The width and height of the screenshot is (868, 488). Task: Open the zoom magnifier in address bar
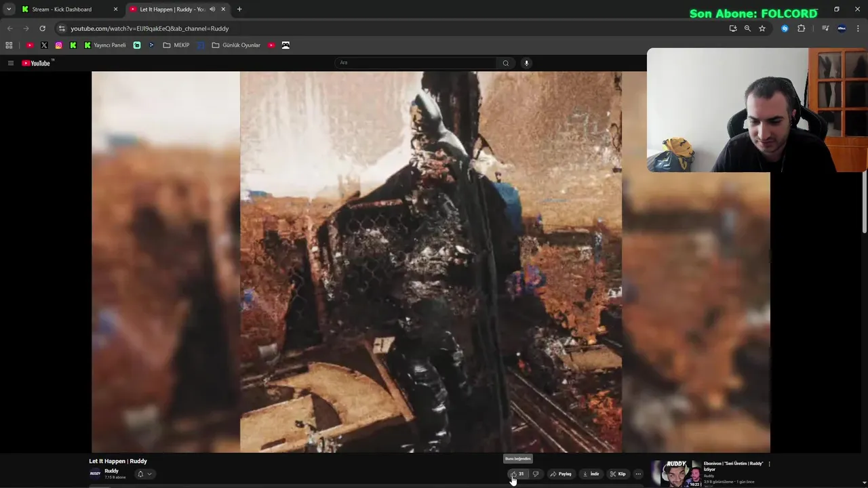747,28
